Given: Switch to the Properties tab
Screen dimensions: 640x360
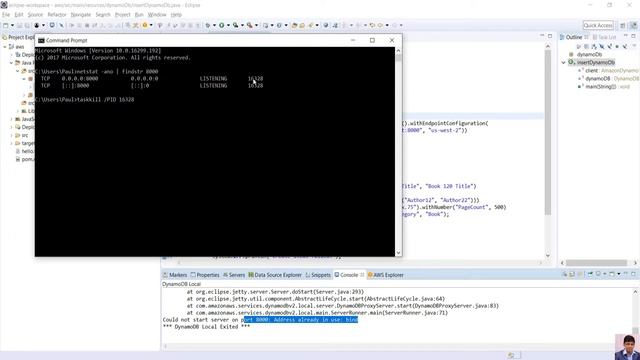Looking at the screenshot, I should [205, 275].
